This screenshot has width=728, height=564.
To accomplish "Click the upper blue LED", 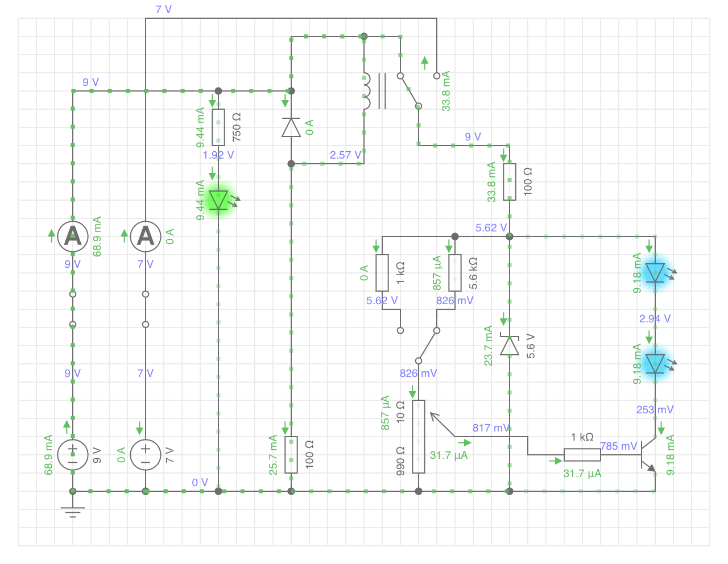I will 655,272.
